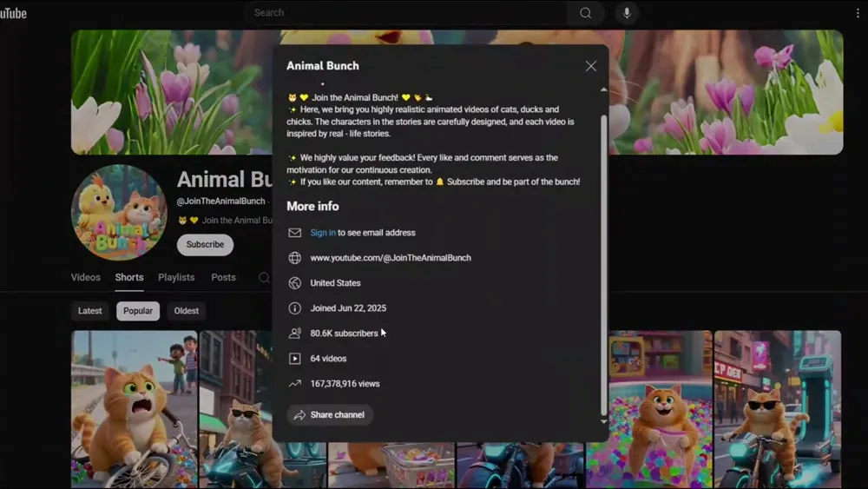Select the Oldest sort filter

(x=187, y=311)
